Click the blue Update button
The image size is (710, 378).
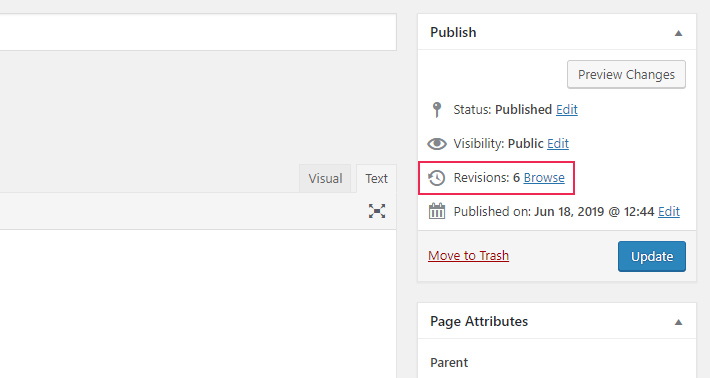(652, 256)
